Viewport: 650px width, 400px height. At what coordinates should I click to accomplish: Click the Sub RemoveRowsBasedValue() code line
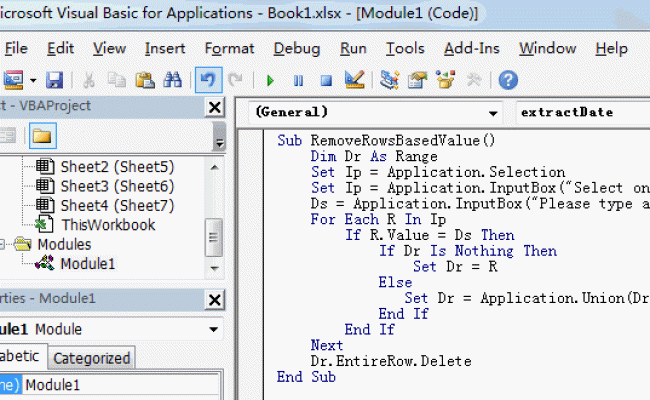386,141
